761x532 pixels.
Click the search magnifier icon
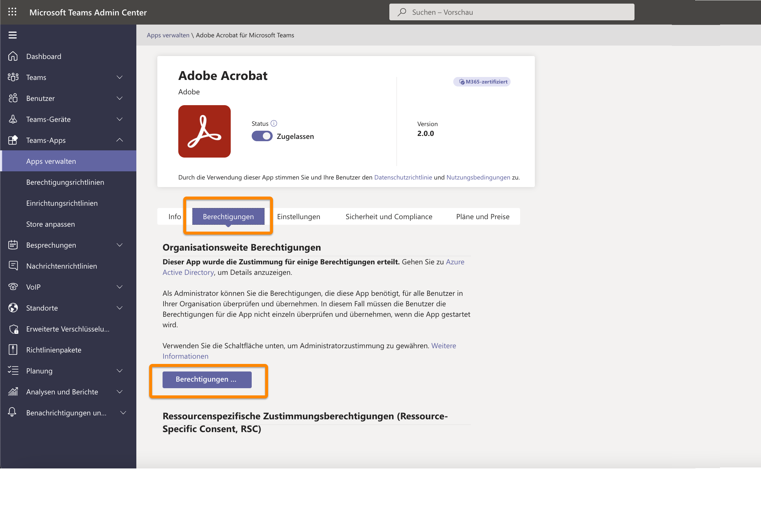pos(402,12)
